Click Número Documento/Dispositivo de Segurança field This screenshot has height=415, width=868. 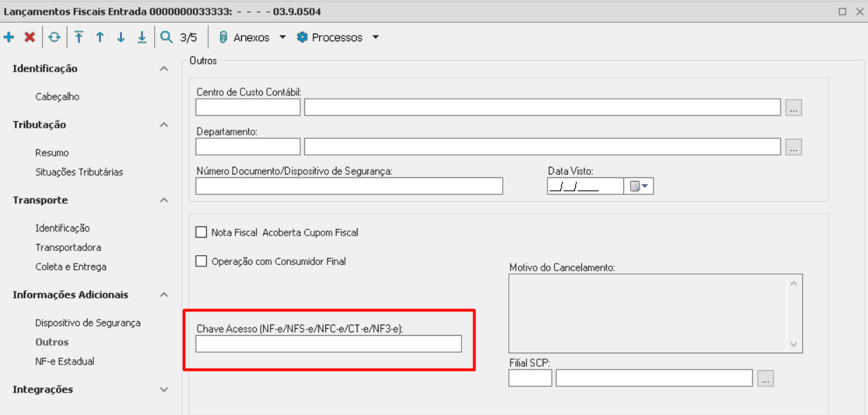click(x=349, y=186)
